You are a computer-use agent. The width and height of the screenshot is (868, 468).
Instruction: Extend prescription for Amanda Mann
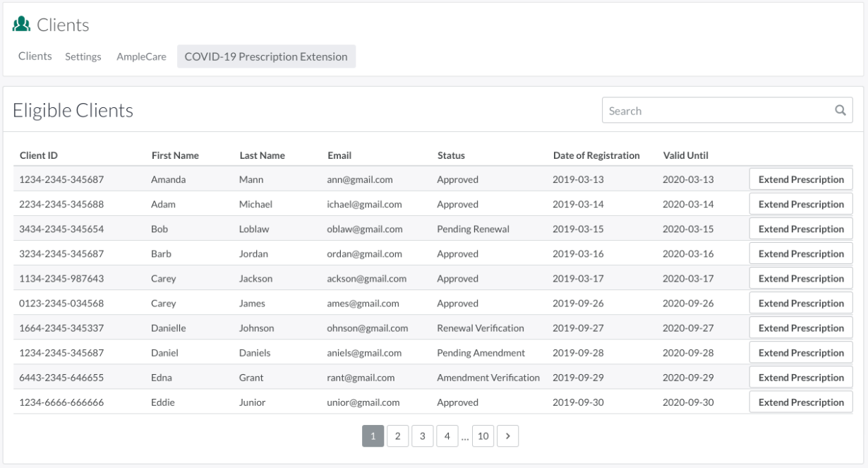[x=800, y=179]
